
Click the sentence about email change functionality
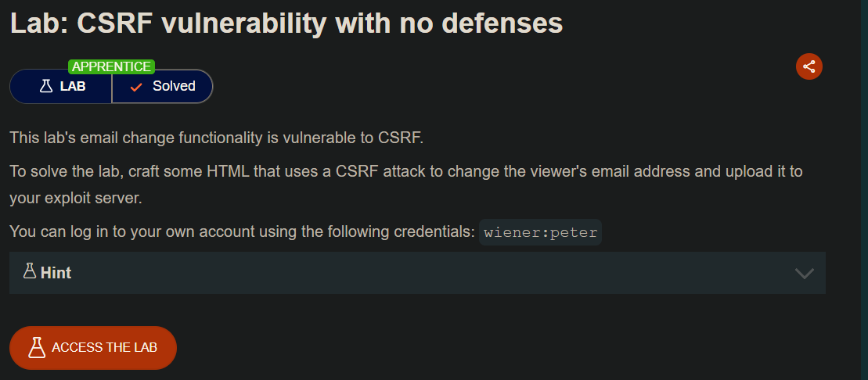pos(216,138)
